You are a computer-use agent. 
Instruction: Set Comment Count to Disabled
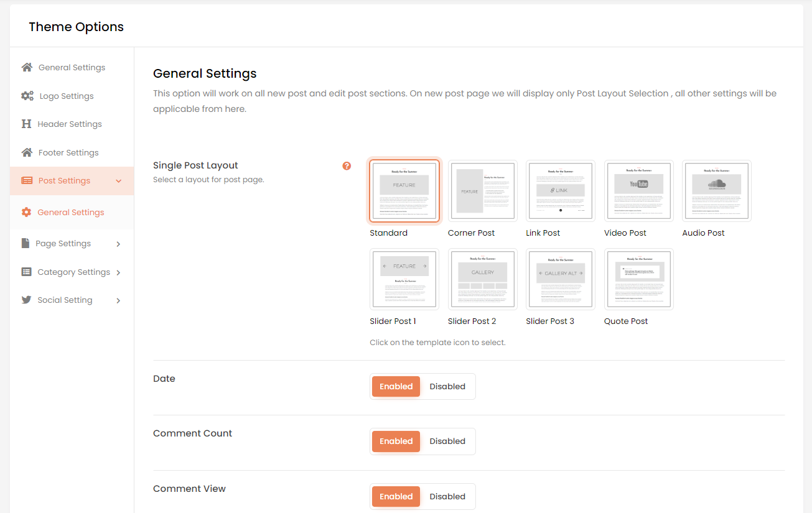click(x=447, y=441)
